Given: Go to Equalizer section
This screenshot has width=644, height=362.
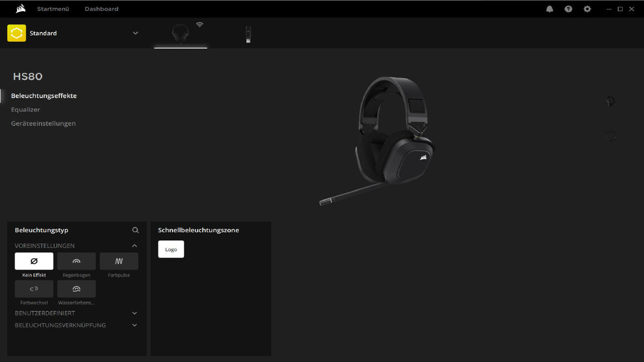Looking at the screenshot, I should point(26,109).
